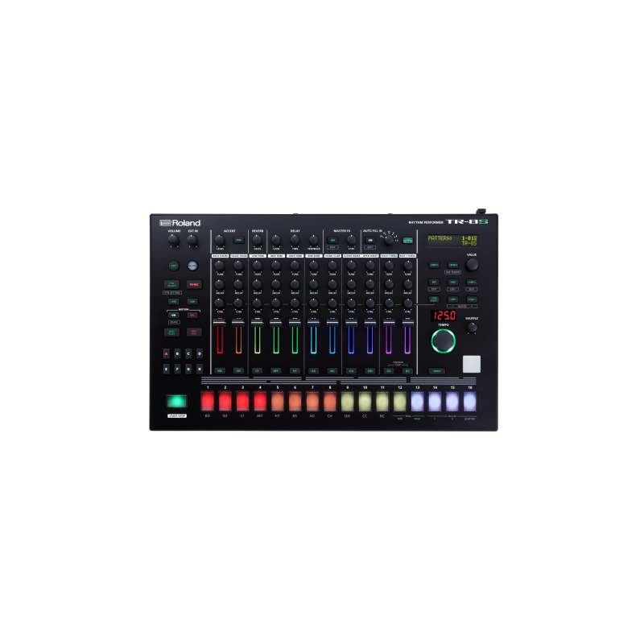644x644 pixels.
Task: Select variation C button
Action: [188, 353]
